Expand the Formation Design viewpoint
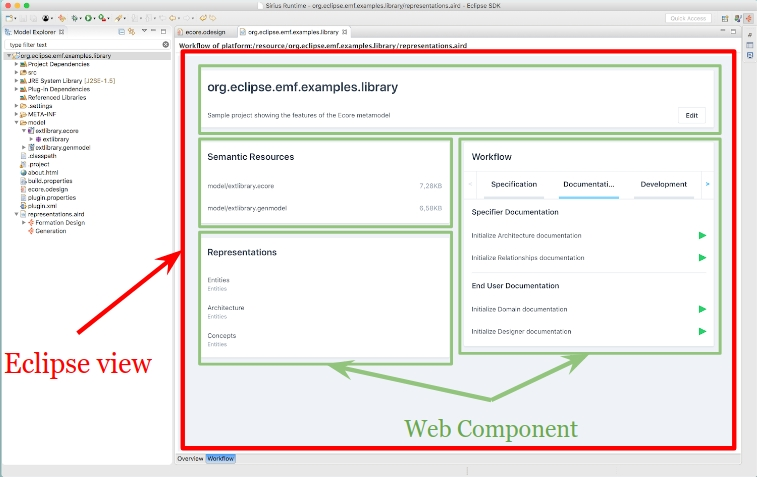757x477 pixels. click(x=24, y=223)
